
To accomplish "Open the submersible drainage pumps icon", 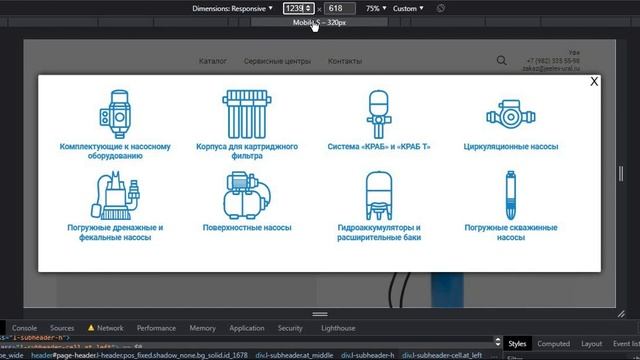I will coord(115,196).
